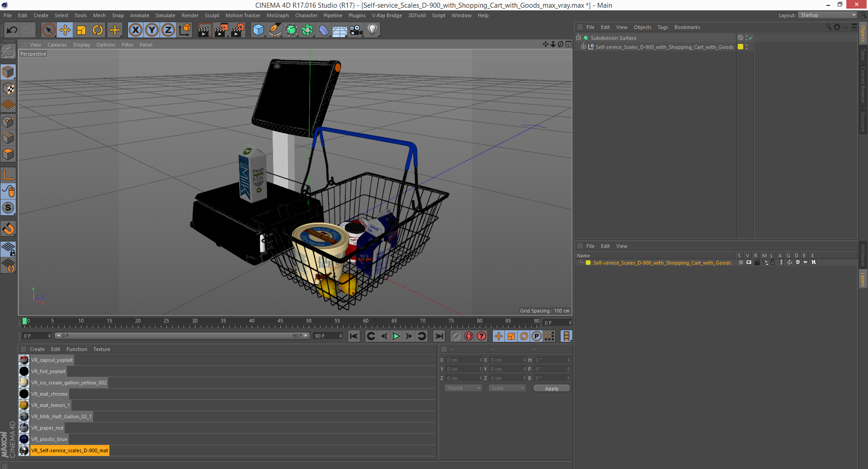Image resolution: width=868 pixels, height=469 pixels.
Task: Click frame 45 on the timeline ruler
Action: pos(280,322)
